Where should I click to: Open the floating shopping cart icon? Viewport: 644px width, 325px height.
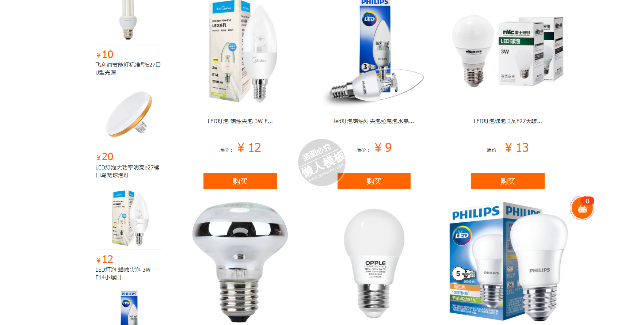582,209
